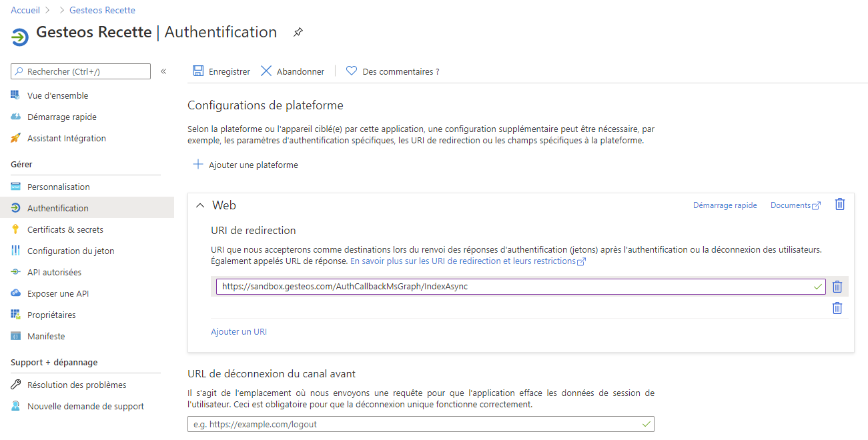Open API autorisées in sidebar
This screenshot has width=868, height=440.
(54, 272)
